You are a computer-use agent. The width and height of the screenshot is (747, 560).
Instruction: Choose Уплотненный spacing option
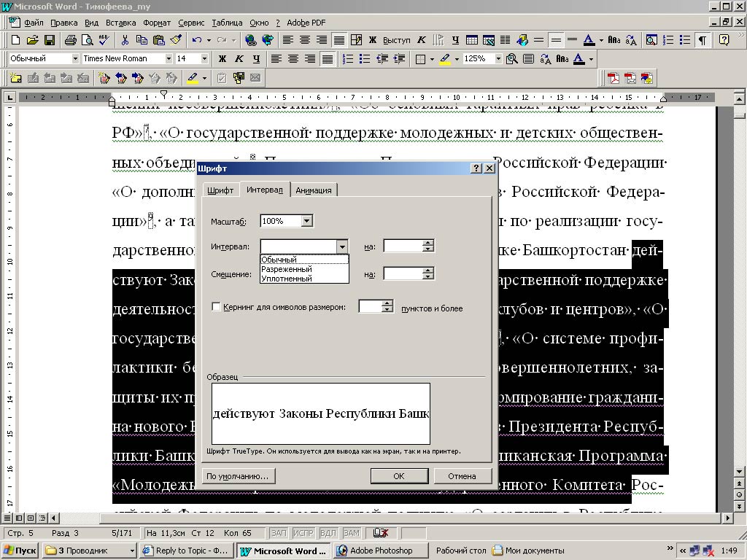click(304, 279)
